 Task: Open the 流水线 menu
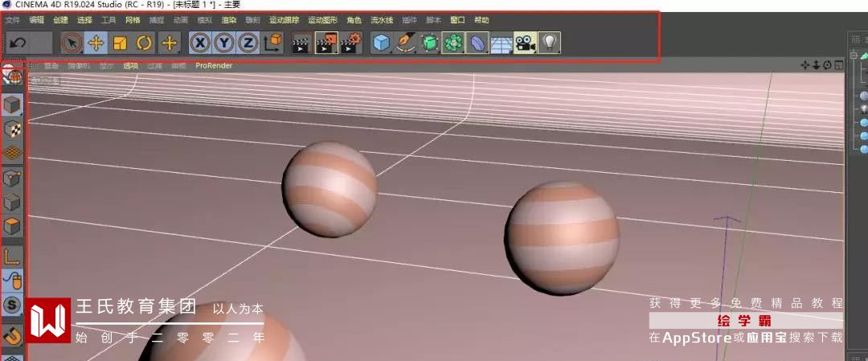click(x=382, y=20)
